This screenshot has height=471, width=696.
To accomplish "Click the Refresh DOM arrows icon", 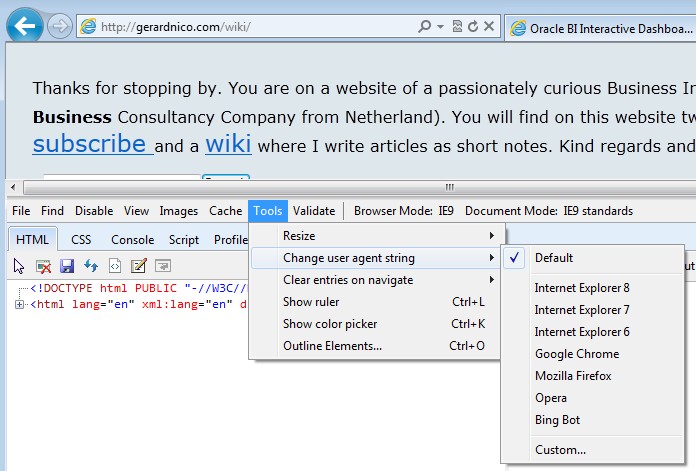I will pyautogui.click(x=91, y=266).
